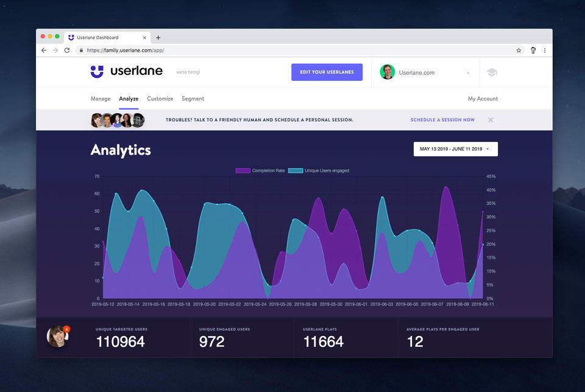Click Schedule a Session Now link
Viewport: 585px width, 392px height.
click(x=442, y=120)
